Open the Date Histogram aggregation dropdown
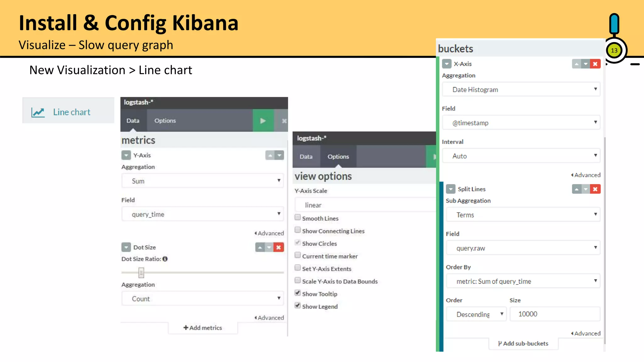 click(x=521, y=90)
